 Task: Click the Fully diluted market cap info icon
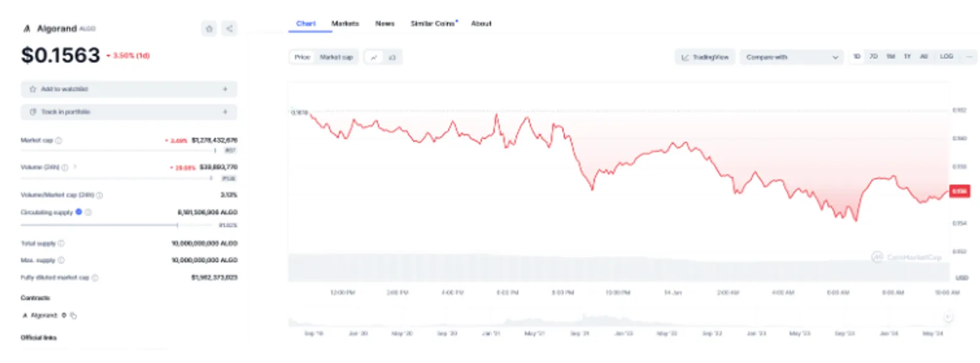(x=94, y=278)
